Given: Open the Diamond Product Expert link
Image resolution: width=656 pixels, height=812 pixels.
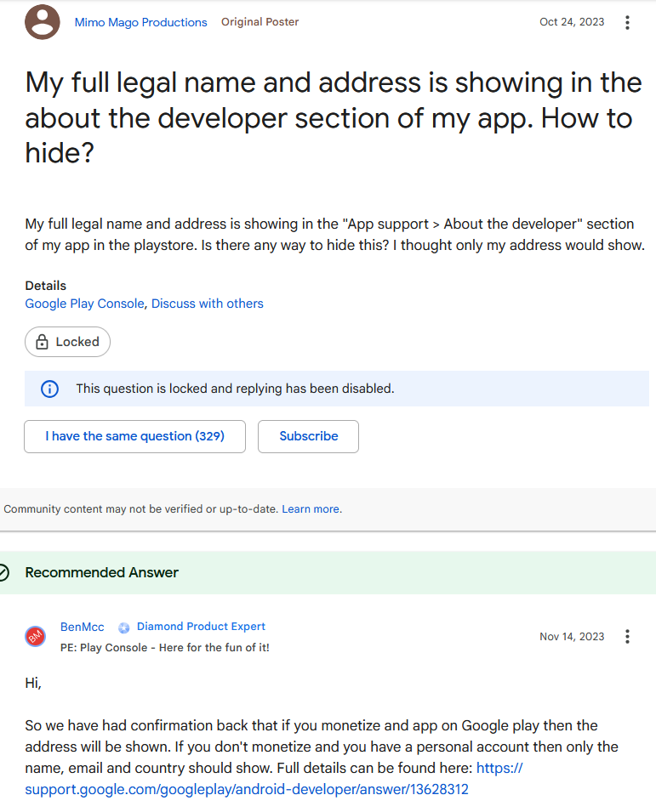Looking at the screenshot, I should 201,627.
